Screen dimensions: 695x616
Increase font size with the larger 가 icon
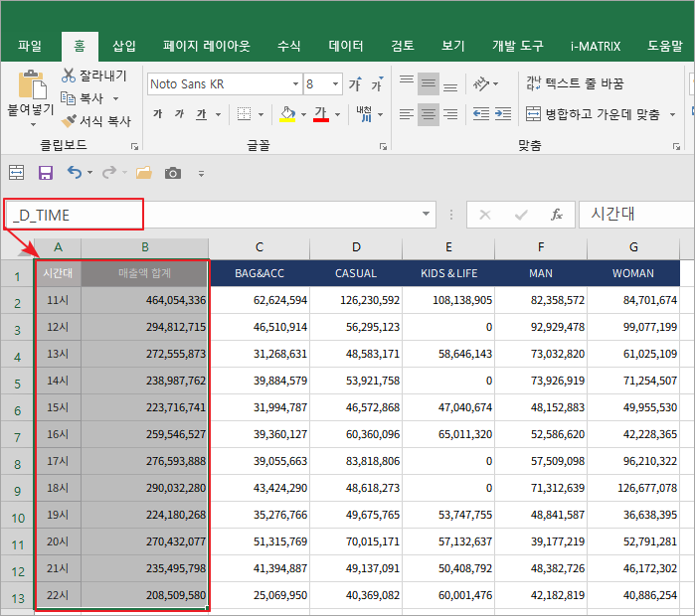pos(354,84)
